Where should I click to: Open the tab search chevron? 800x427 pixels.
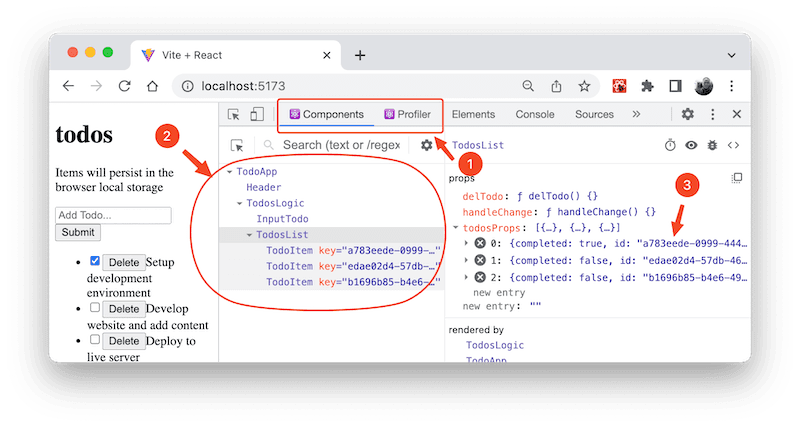(x=732, y=55)
